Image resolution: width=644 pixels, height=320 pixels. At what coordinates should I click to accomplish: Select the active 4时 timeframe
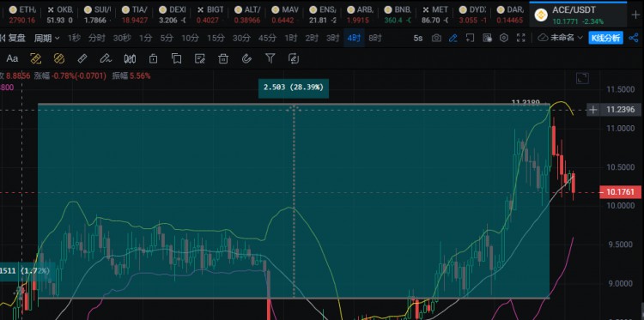[354, 38]
